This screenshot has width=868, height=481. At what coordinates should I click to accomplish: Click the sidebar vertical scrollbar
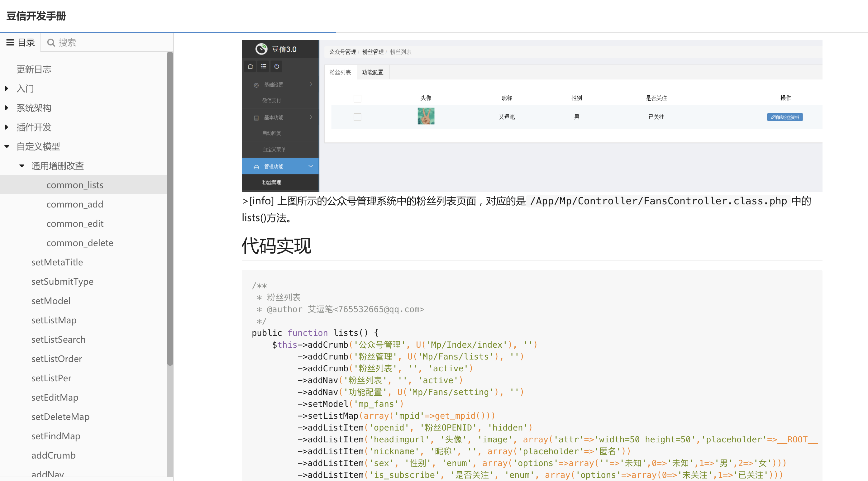170,209
